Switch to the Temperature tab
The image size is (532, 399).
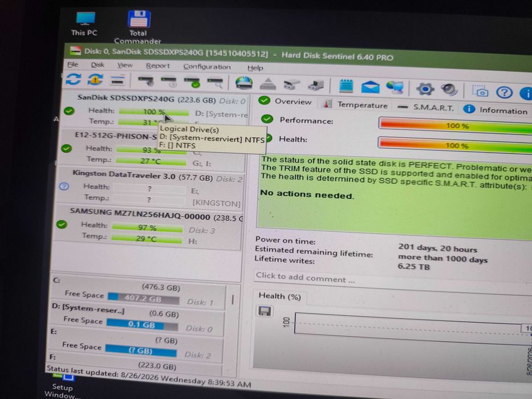pos(356,105)
